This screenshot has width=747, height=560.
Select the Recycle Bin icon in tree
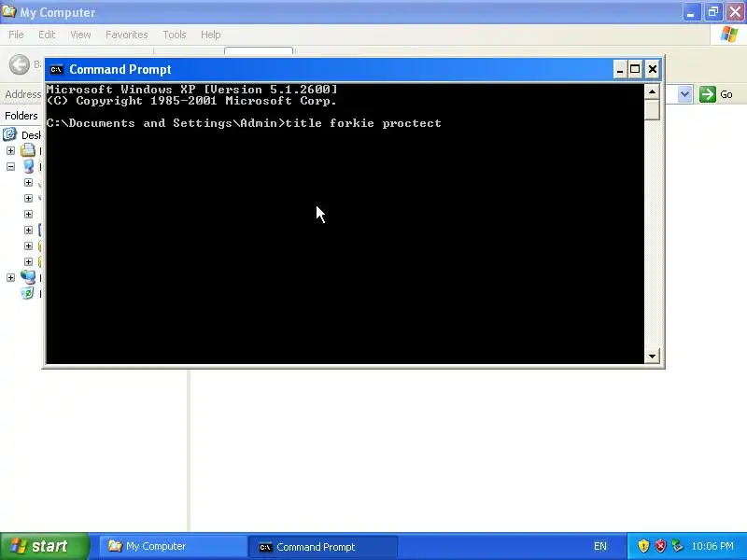(x=28, y=293)
